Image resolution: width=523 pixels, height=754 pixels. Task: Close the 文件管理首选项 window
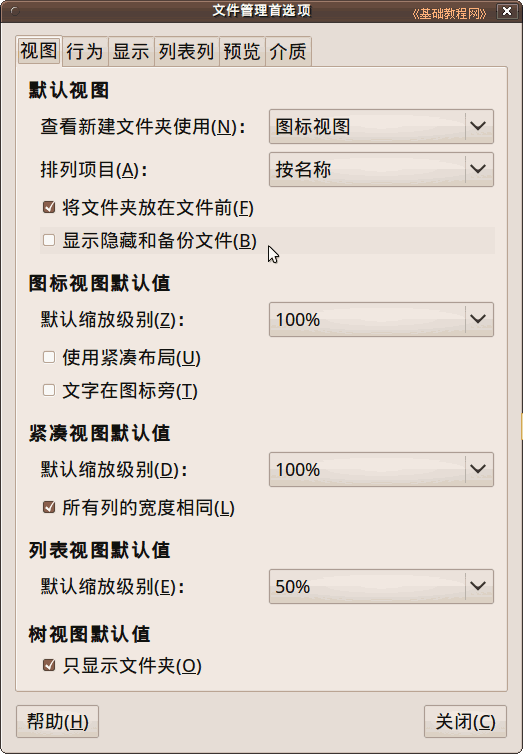507,11
